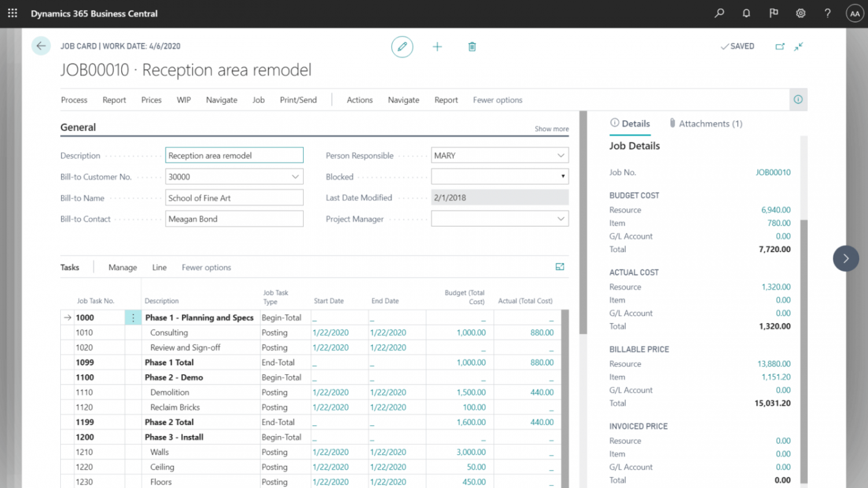Create a new job with the plus icon
The image size is (868, 488).
[x=437, y=46]
